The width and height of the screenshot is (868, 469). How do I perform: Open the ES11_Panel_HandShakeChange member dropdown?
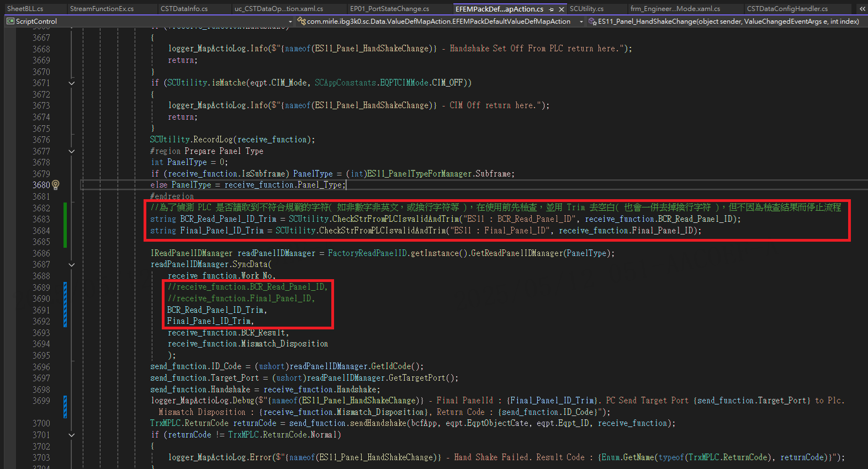pyautogui.click(x=864, y=22)
